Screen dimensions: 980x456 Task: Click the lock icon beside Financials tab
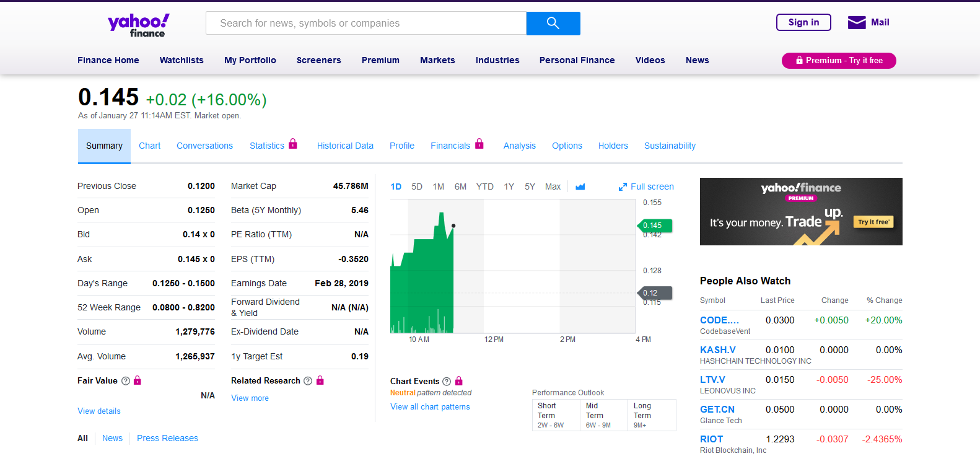(x=479, y=144)
